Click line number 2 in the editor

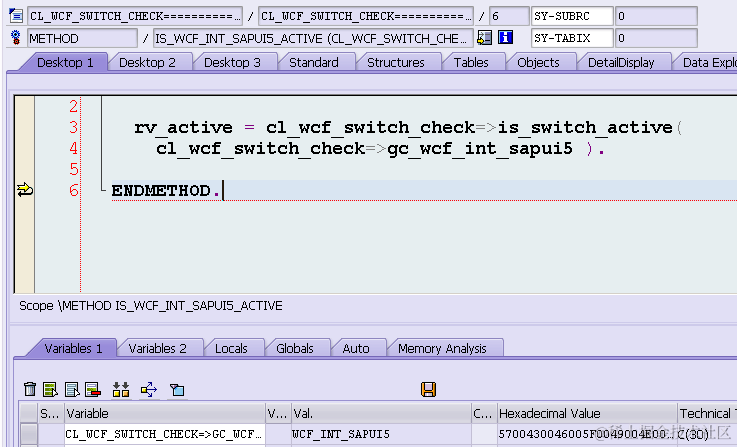(73, 106)
